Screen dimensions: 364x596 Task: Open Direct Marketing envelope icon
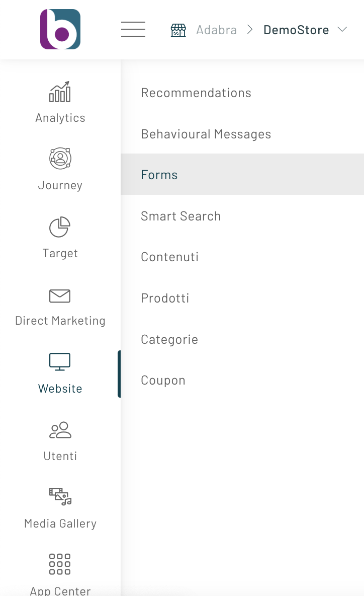coord(60,295)
